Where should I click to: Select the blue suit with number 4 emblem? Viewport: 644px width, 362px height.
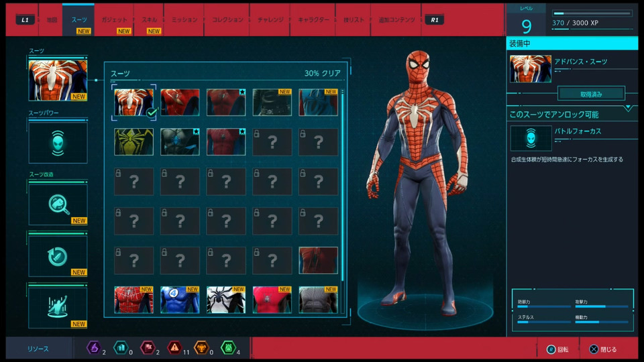pos(180,300)
